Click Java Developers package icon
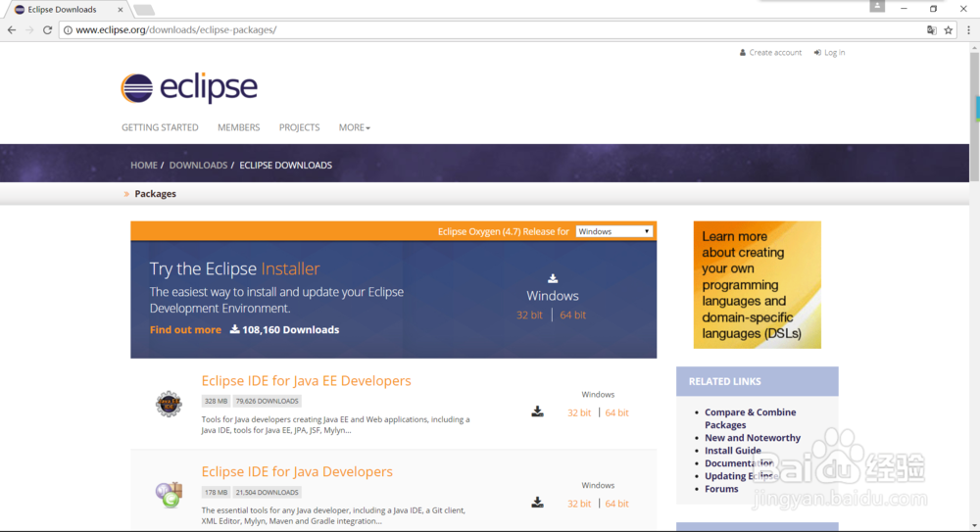980x532 pixels. (169, 495)
